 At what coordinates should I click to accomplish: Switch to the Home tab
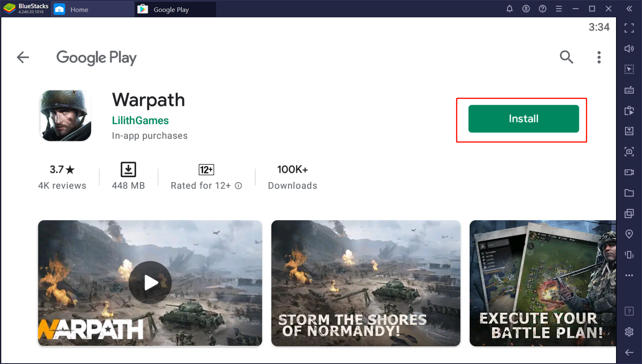pyautogui.click(x=92, y=9)
